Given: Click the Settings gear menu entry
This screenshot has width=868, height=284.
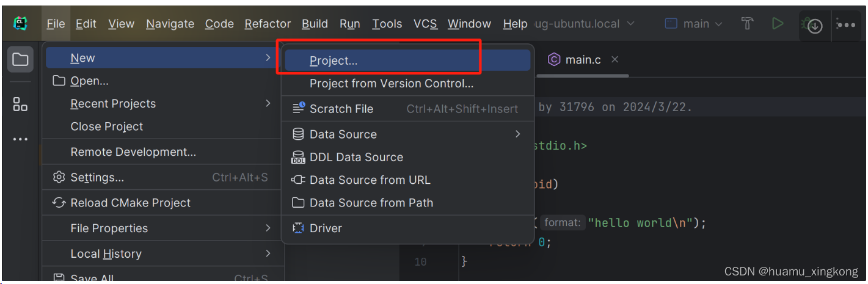Looking at the screenshot, I should [97, 178].
